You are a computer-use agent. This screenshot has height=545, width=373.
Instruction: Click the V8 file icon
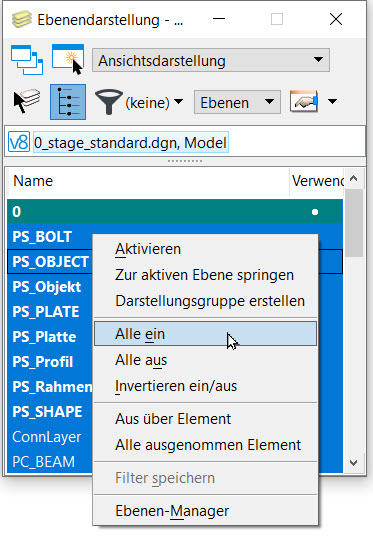[19, 142]
